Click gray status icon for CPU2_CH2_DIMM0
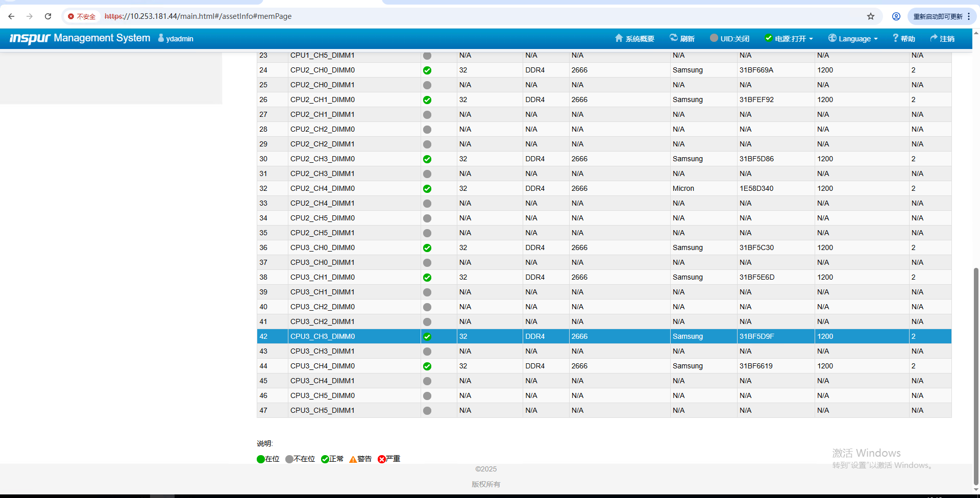The height and width of the screenshot is (498, 980). pos(427,130)
